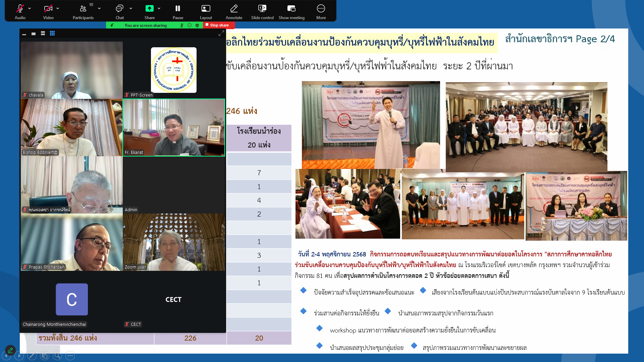Screen dimensions: 644x362
Task: Pause the screen share
Action: pyautogui.click(x=178, y=9)
